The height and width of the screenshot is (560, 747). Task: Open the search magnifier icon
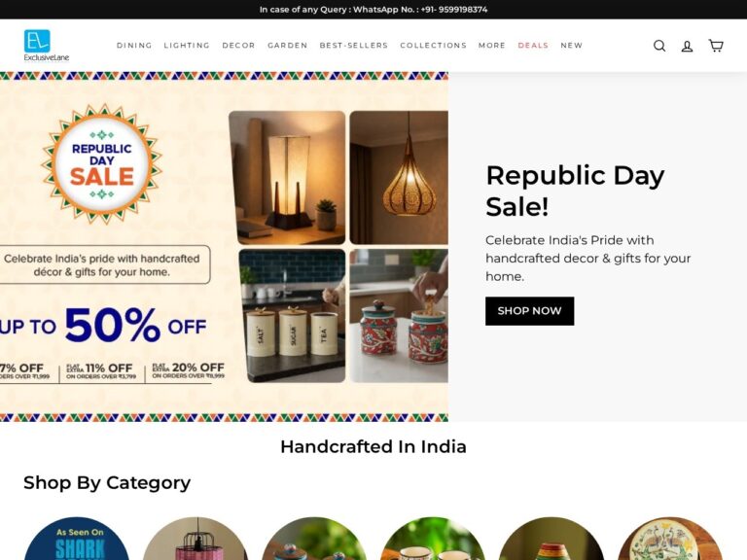[659, 46]
